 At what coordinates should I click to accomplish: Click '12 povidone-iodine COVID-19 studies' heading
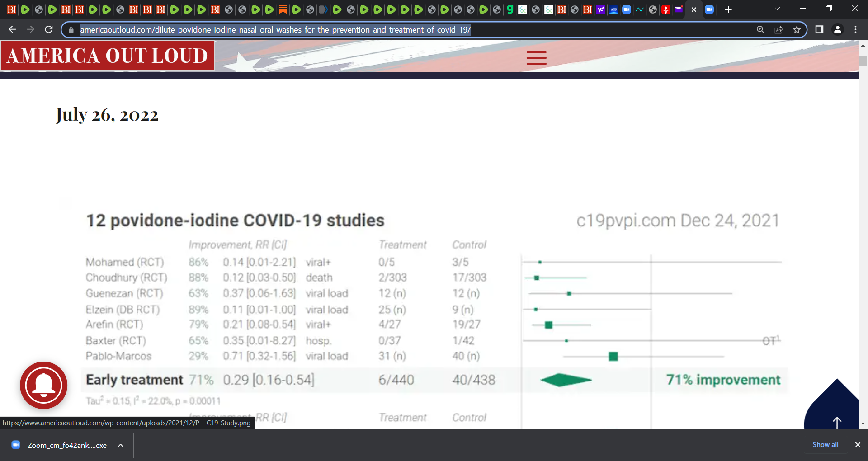pyautogui.click(x=235, y=221)
